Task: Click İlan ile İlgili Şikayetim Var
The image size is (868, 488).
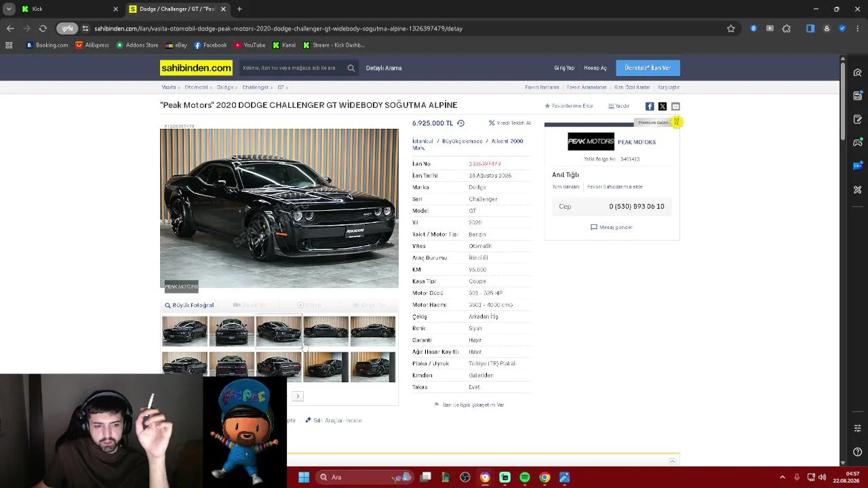Action: point(469,405)
